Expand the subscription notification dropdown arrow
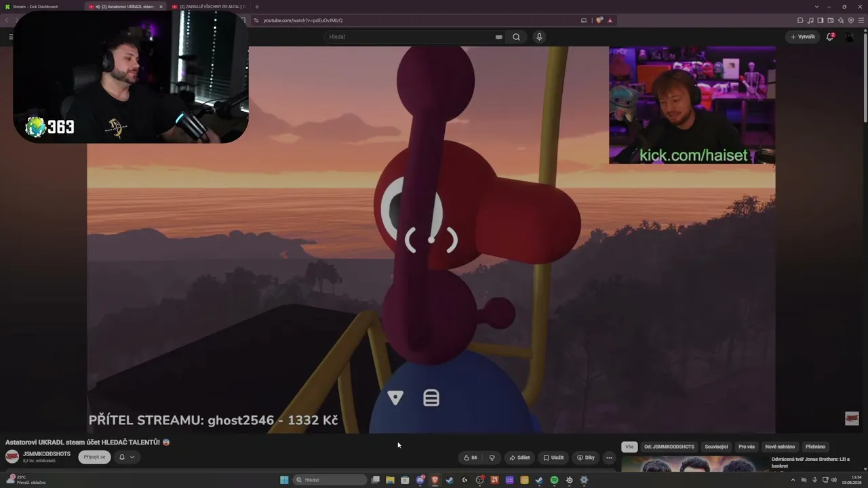Screen dimensions: 868x488 [x=132, y=457]
